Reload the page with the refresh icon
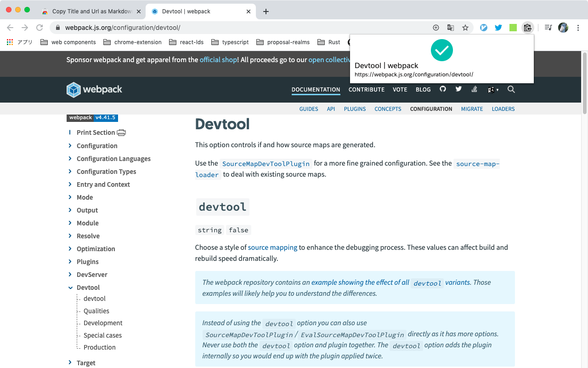The width and height of the screenshot is (588, 368). click(x=40, y=28)
